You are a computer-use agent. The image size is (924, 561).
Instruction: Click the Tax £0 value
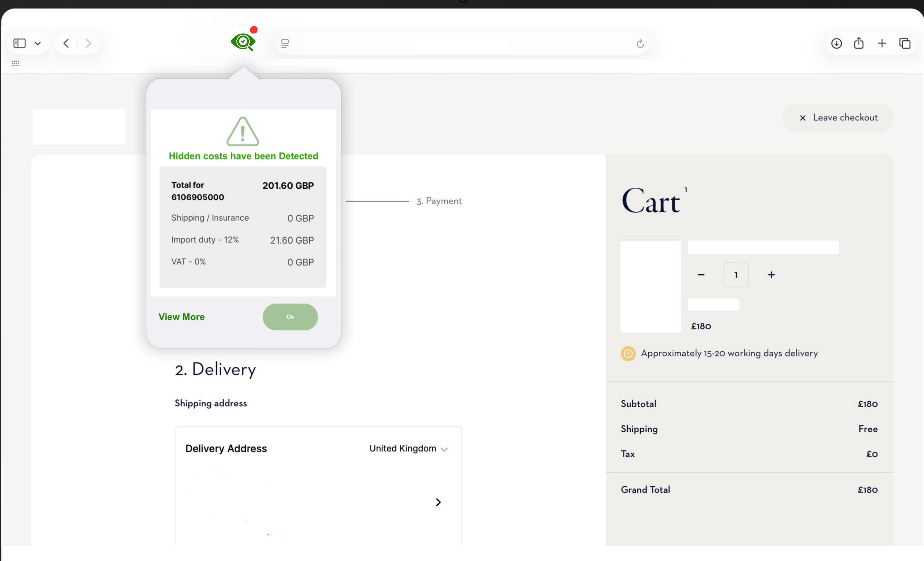(872, 454)
